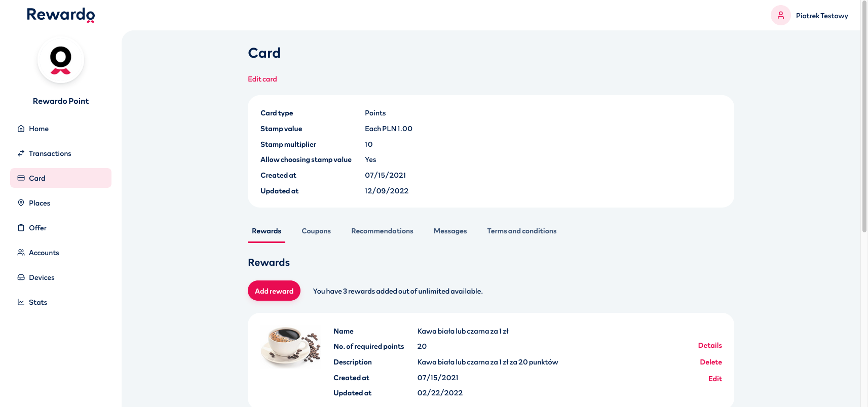Delete the Kawa biała reward
The image size is (868, 407).
(x=711, y=361)
